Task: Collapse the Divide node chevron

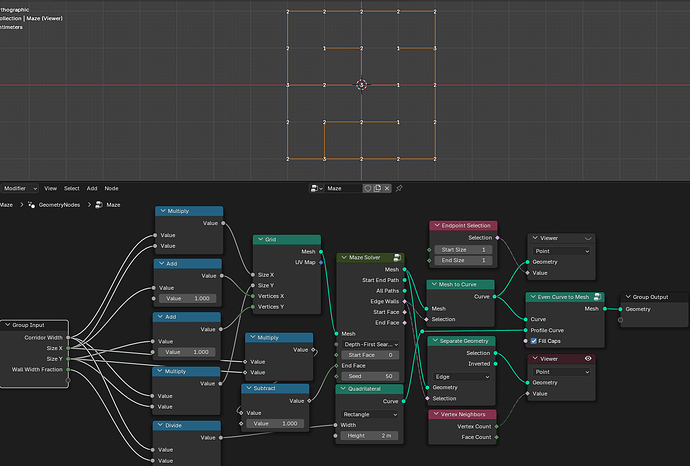Action: point(160,426)
